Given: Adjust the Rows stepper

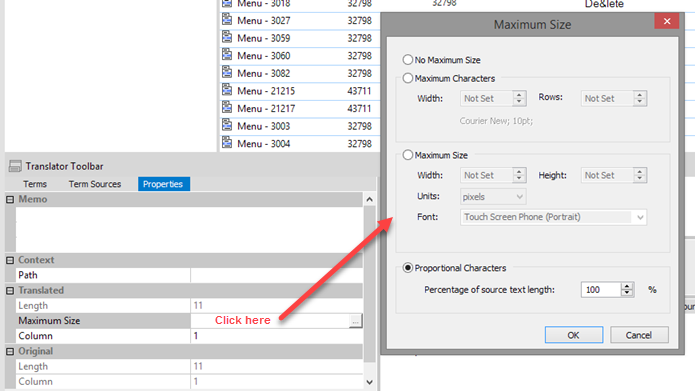Looking at the screenshot, I should coord(640,98).
